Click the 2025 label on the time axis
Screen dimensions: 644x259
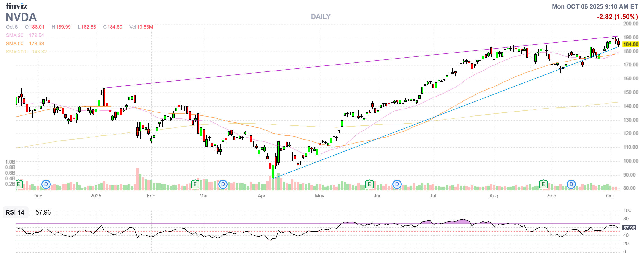point(96,196)
